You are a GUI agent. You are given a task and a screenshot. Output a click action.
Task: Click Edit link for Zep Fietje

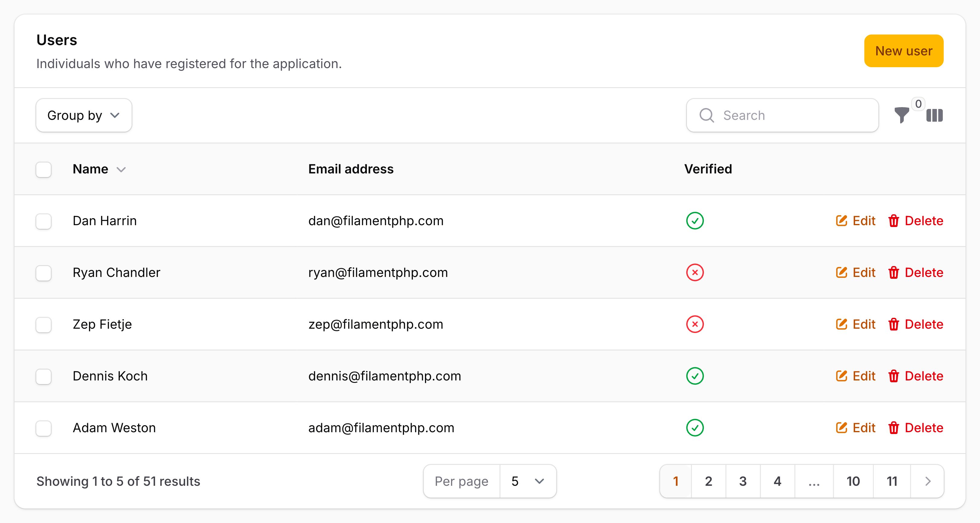pos(864,324)
